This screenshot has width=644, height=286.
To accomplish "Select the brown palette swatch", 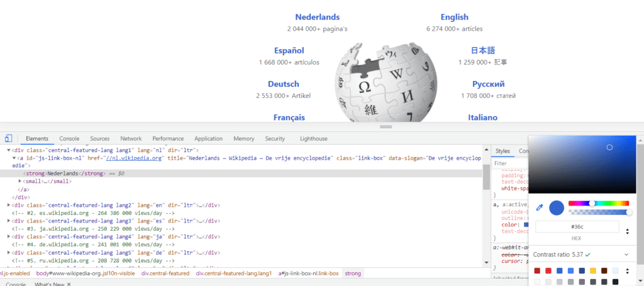I will point(604,271).
